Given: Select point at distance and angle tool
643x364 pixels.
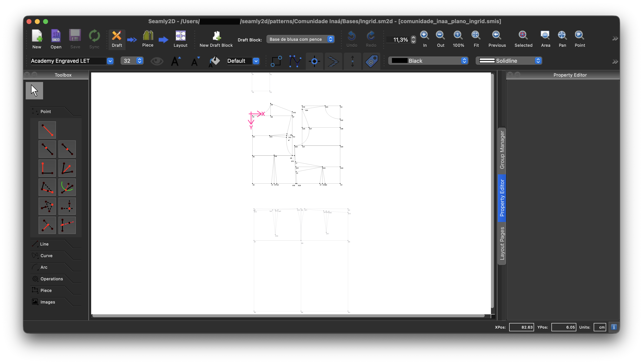Looking at the screenshot, I should pos(47,130).
